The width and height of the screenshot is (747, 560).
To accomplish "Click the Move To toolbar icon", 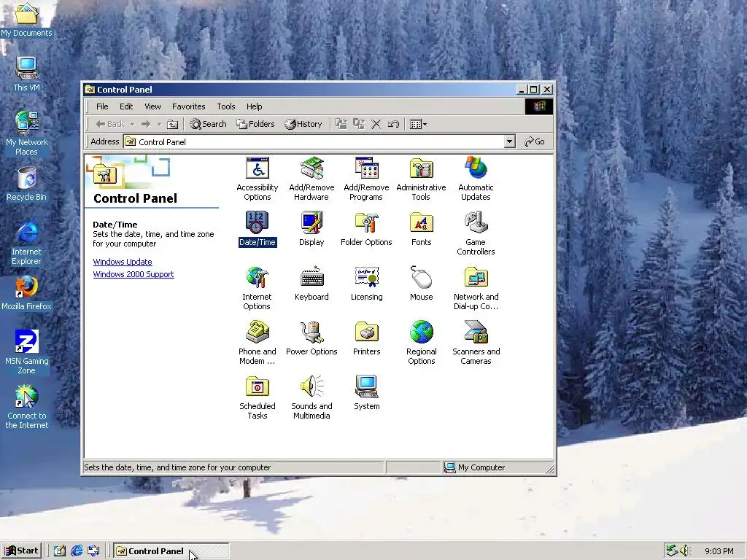I will [x=341, y=124].
